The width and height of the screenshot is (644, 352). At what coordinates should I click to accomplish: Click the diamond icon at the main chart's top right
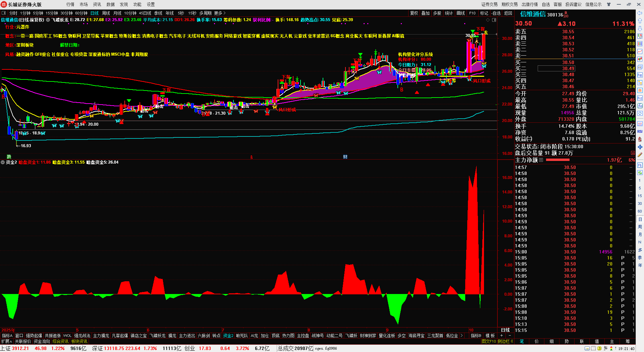click(x=488, y=20)
